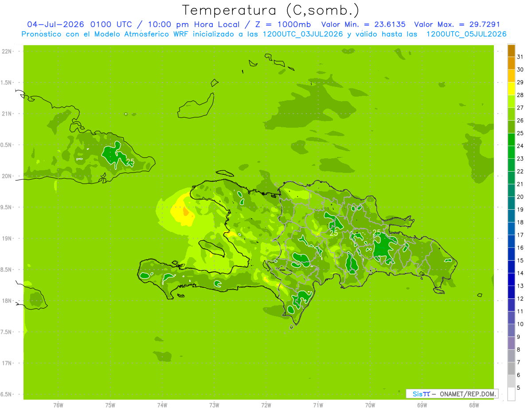Click the 73W longitude axis label
Image resolution: width=532 pixels, height=411 pixels.
pyautogui.click(x=214, y=405)
